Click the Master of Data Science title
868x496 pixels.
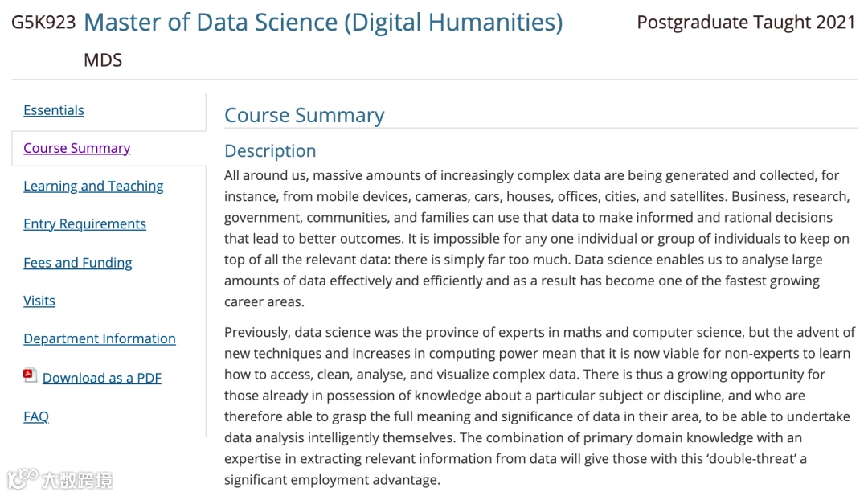pos(323,22)
